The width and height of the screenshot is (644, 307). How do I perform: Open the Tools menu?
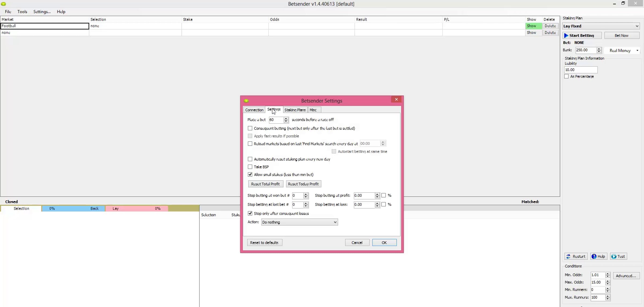click(x=22, y=12)
